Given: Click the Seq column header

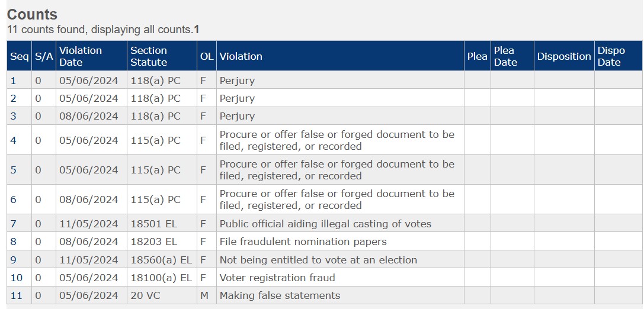Looking at the screenshot, I should [20, 56].
